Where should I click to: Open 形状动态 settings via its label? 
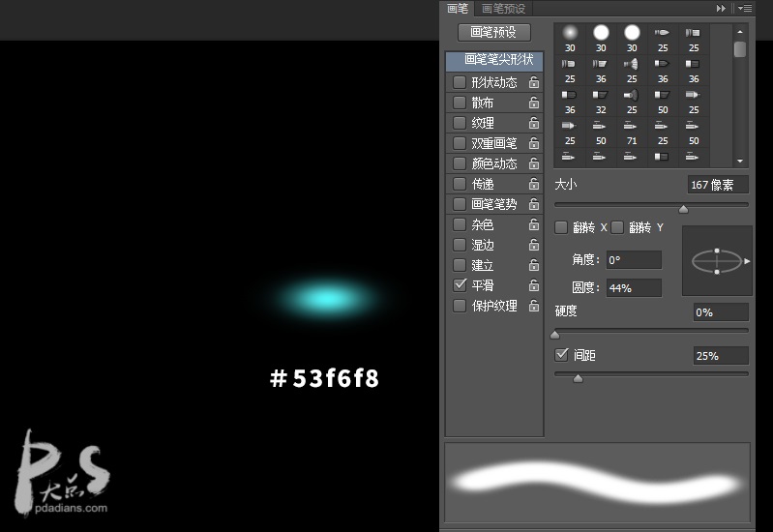[494, 82]
